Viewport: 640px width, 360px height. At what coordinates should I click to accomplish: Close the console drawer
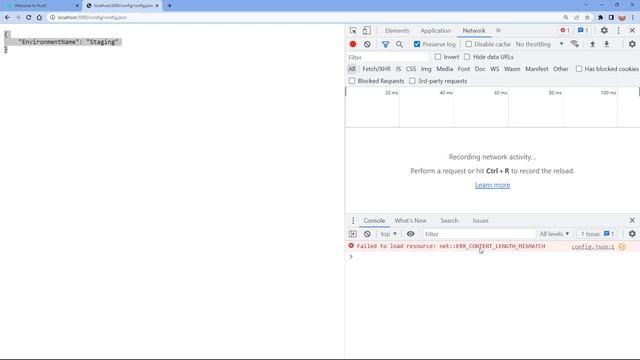pyautogui.click(x=632, y=220)
